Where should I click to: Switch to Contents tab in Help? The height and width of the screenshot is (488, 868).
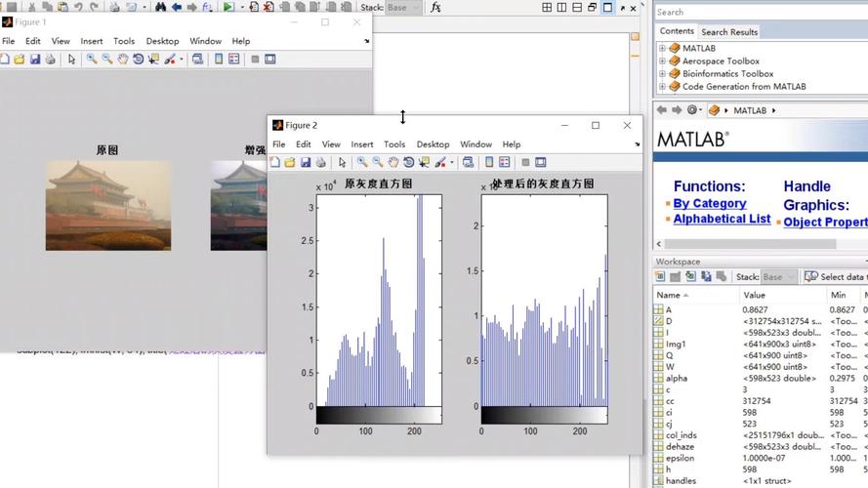[677, 31]
